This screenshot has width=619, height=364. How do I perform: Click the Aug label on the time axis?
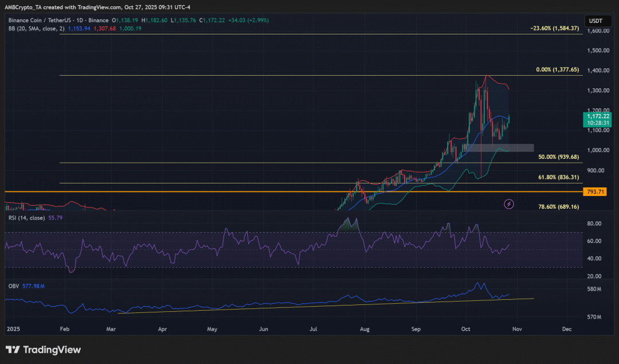[x=364, y=330]
